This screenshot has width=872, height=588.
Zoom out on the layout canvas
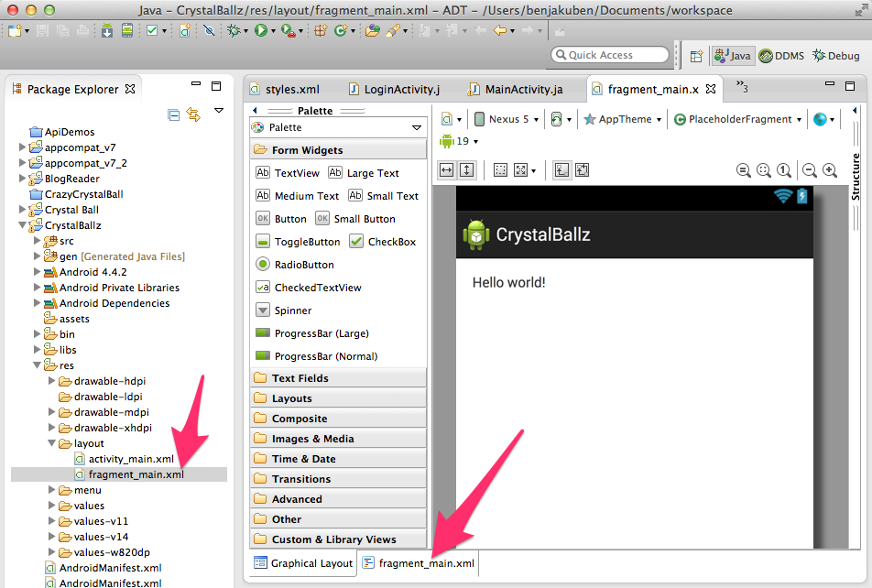[810, 170]
